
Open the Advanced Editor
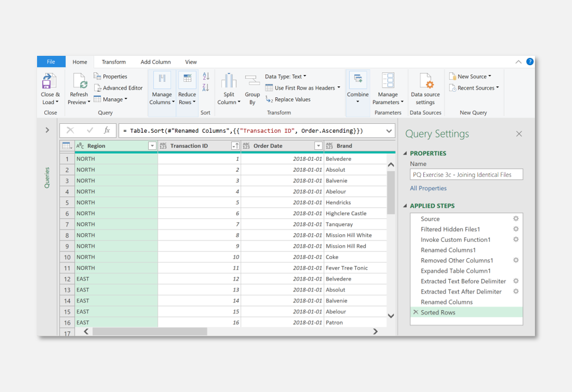click(118, 88)
